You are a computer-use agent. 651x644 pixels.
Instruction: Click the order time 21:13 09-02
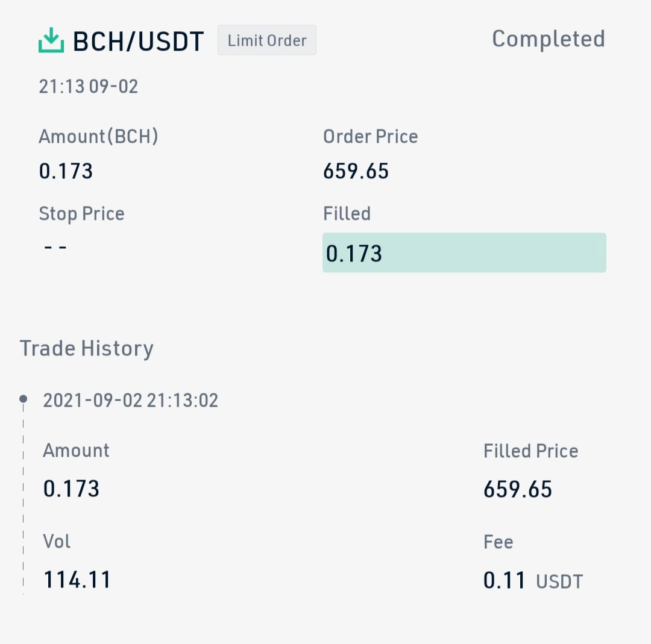[89, 87]
